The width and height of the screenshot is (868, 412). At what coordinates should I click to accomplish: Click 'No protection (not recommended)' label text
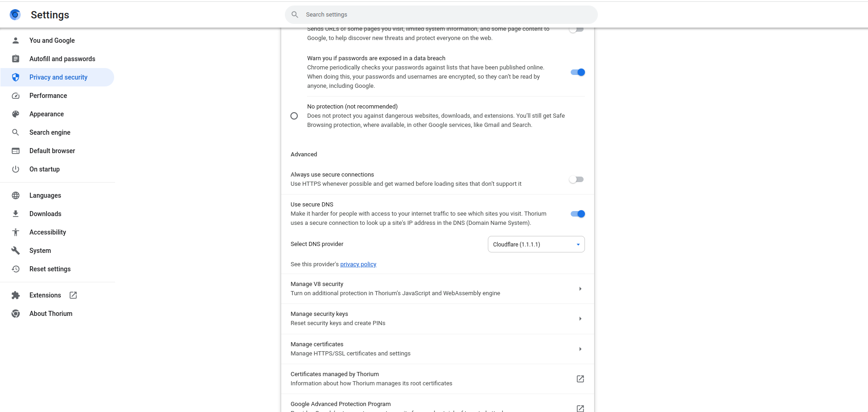click(x=352, y=107)
